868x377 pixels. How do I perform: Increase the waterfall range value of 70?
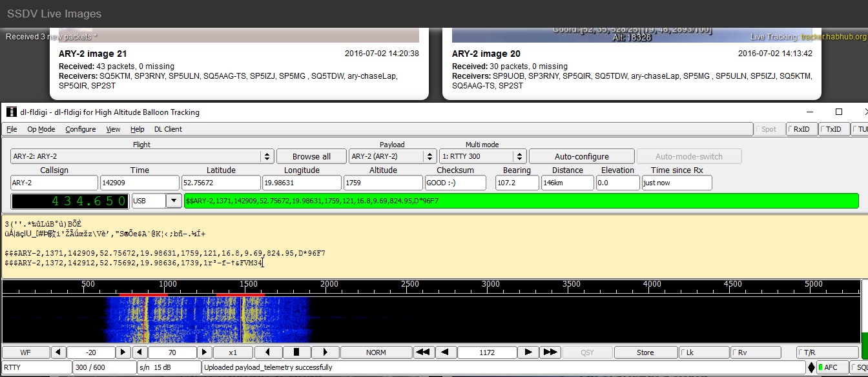[x=204, y=352]
